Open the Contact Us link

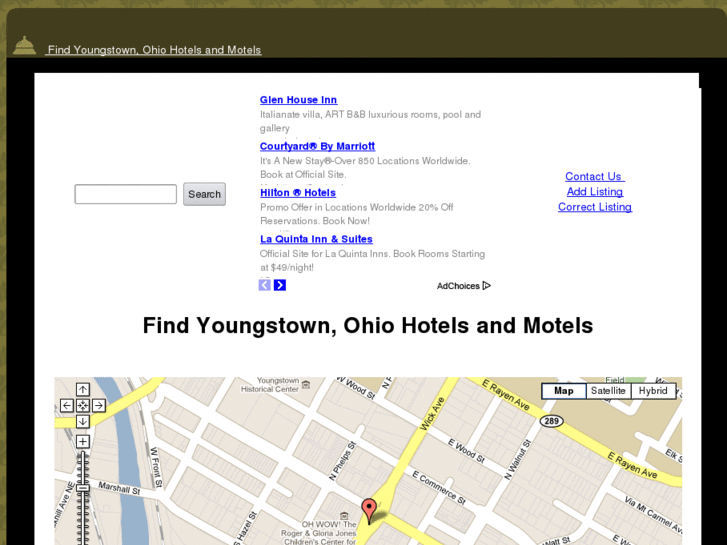click(595, 176)
